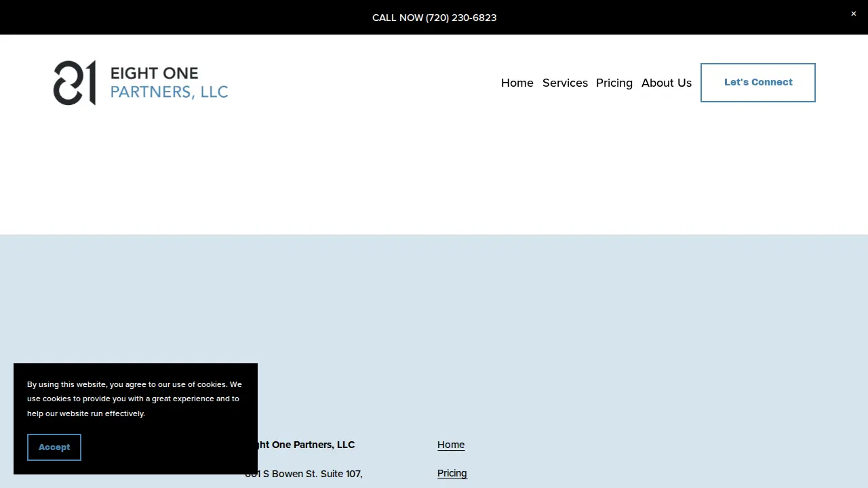Close the announcement bar with the X
Viewport: 868px width, 488px height.
point(854,14)
